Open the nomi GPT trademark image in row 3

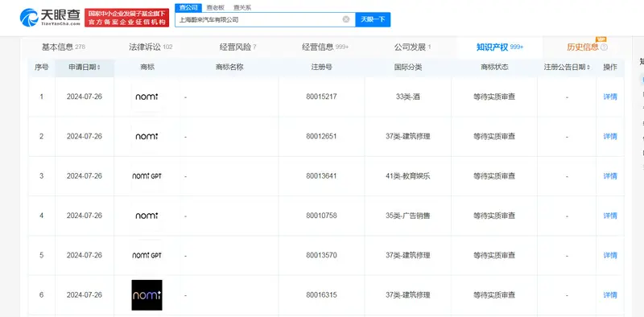[x=147, y=176]
